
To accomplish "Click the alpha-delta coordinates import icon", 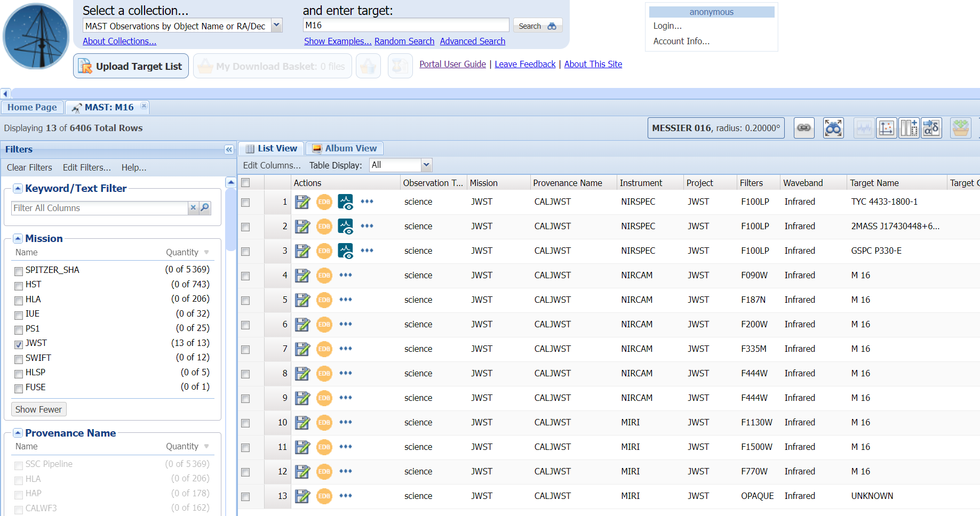I will (x=931, y=128).
